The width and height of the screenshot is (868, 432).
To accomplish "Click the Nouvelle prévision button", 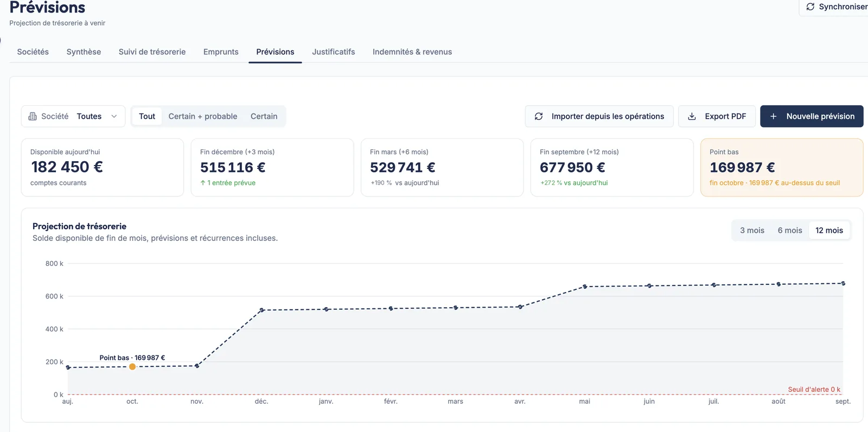I will [x=812, y=117].
